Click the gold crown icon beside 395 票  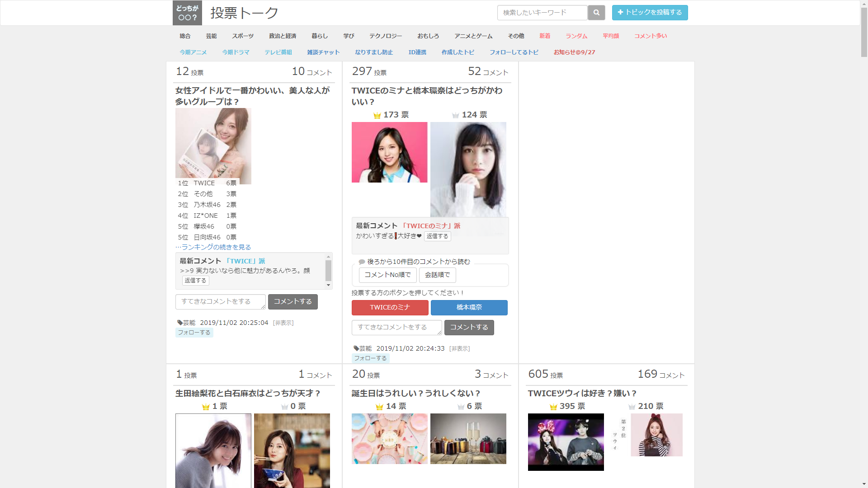coord(553,407)
